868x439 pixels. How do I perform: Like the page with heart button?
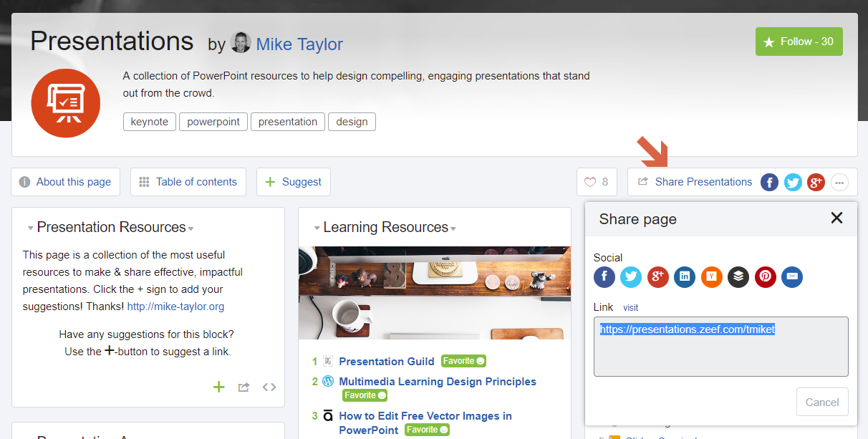[x=597, y=182]
